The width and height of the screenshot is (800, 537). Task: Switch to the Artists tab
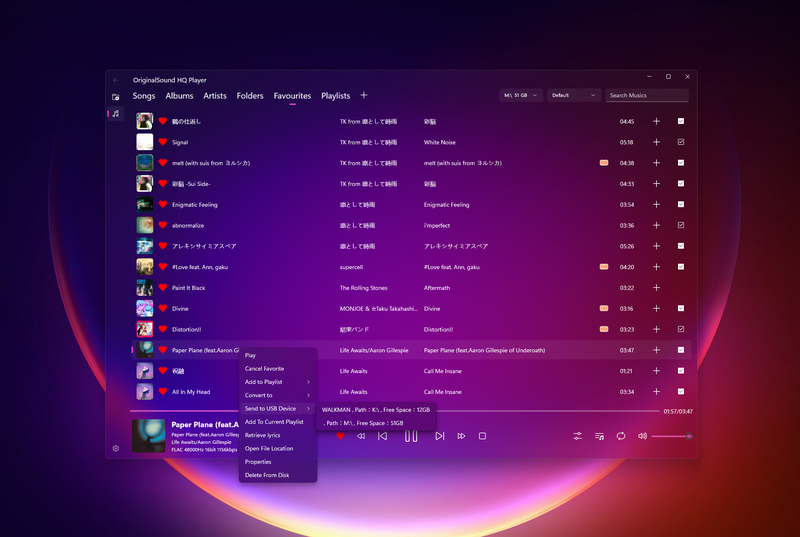tap(215, 96)
